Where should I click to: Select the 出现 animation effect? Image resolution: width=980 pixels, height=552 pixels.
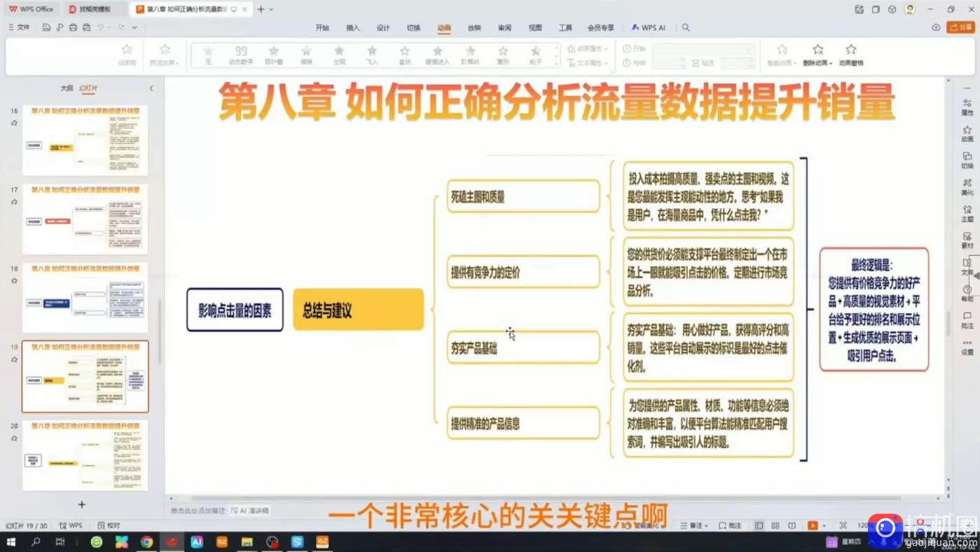(339, 55)
